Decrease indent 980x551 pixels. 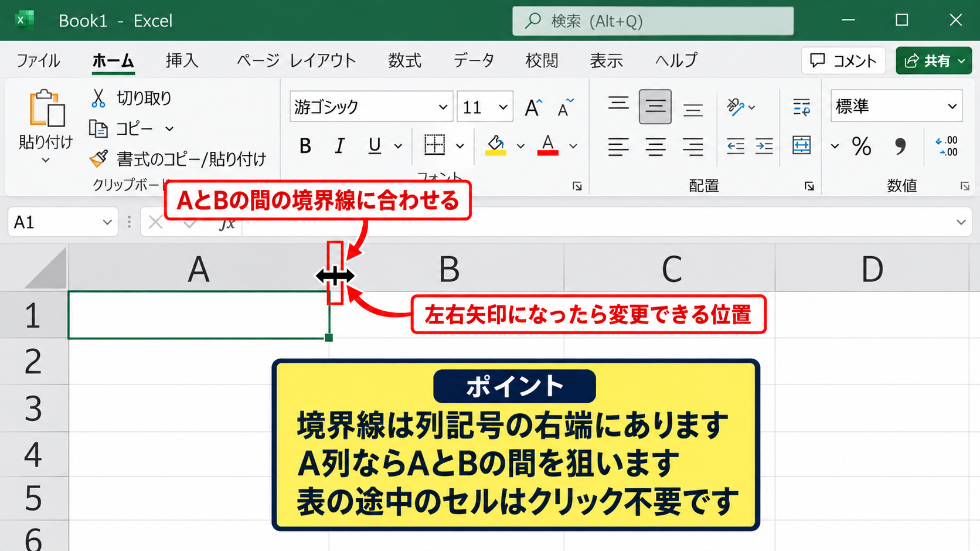click(735, 145)
